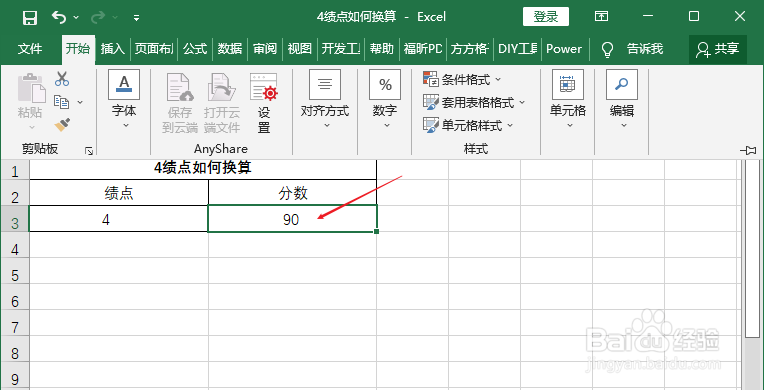
Task: Switch to the Power Pivot ribbon tab
Action: click(x=564, y=49)
